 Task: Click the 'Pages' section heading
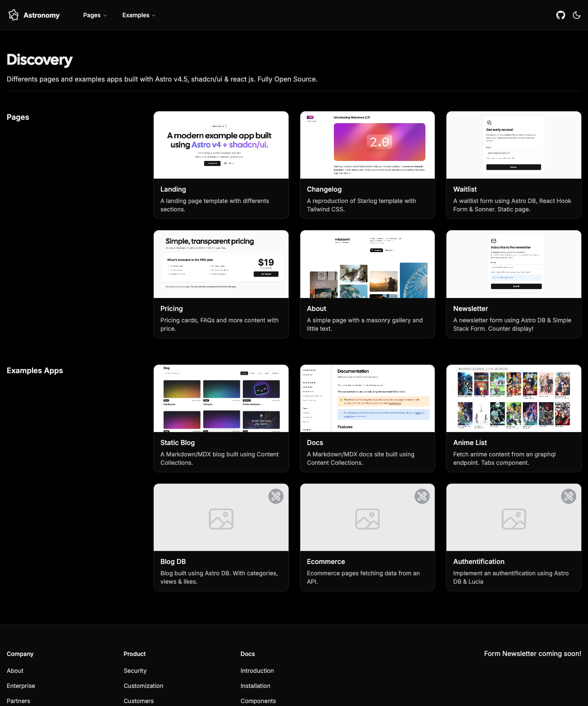pyautogui.click(x=18, y=117)
